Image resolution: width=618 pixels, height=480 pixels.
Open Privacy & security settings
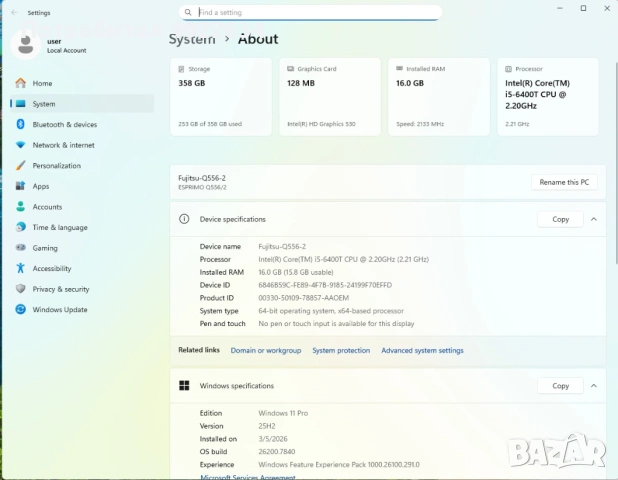[60, 289]
